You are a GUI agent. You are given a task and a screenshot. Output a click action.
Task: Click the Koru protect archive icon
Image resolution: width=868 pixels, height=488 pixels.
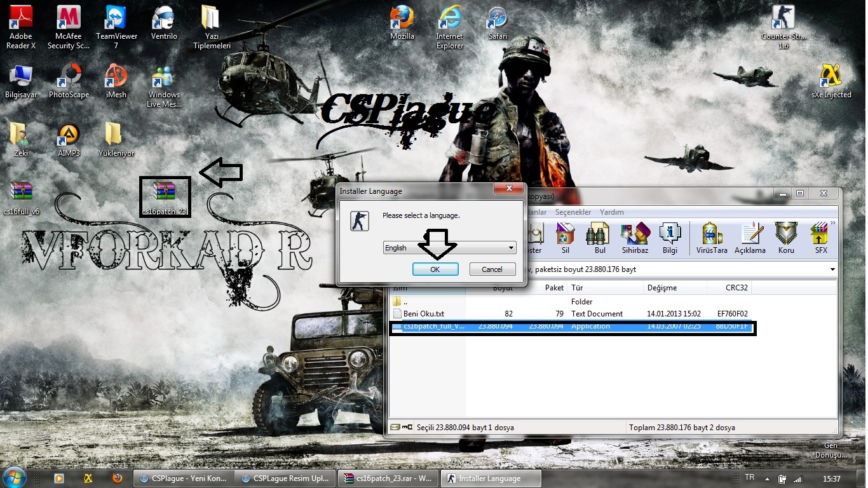pos(786,238)
